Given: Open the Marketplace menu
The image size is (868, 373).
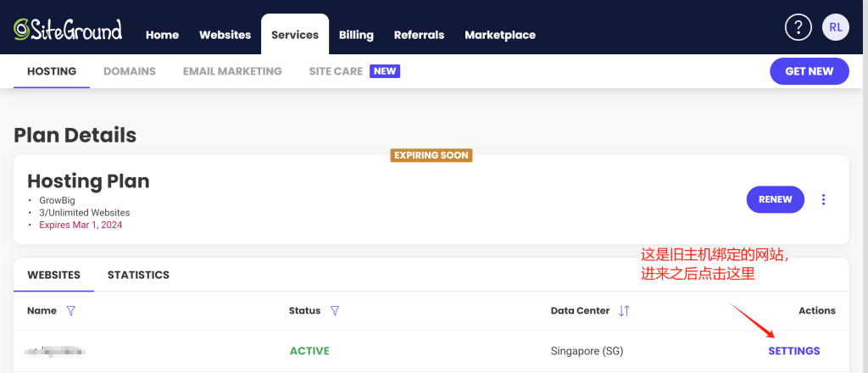Looking at the screenshot, I should [x=500, y=35].
